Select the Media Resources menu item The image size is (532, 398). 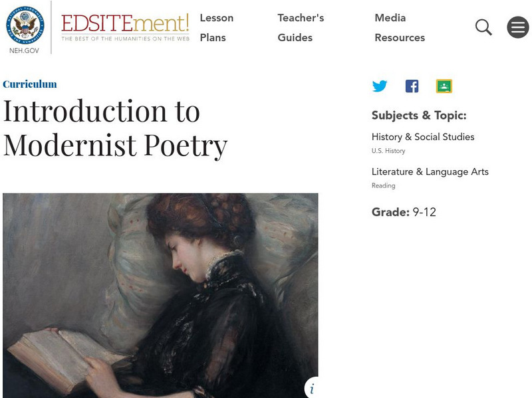point(400,28)
